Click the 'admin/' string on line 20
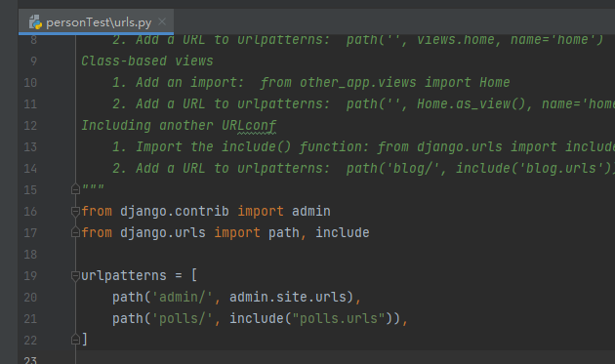The height and width of the screenshot is (364, 615). (183, 297)
